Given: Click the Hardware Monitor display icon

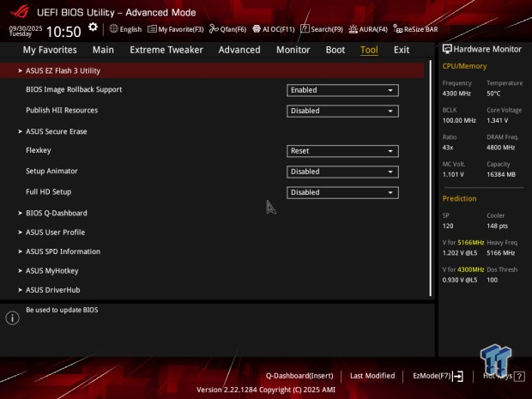Looking at the screenshot, I should pyautogui.click(x=447, y=49).
